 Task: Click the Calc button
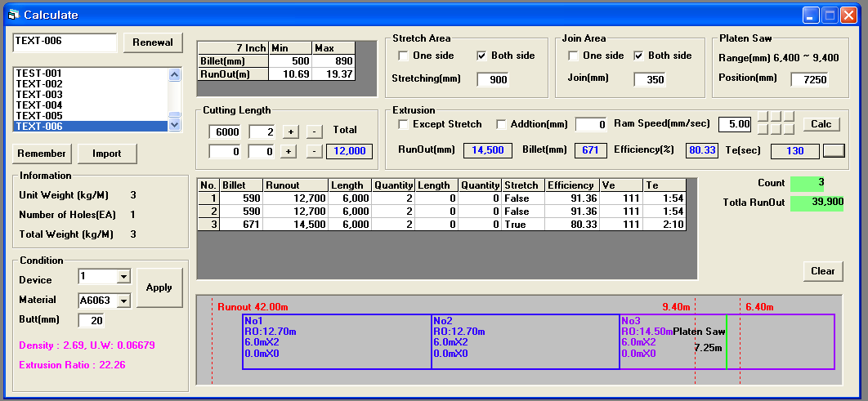click(821, 124)
